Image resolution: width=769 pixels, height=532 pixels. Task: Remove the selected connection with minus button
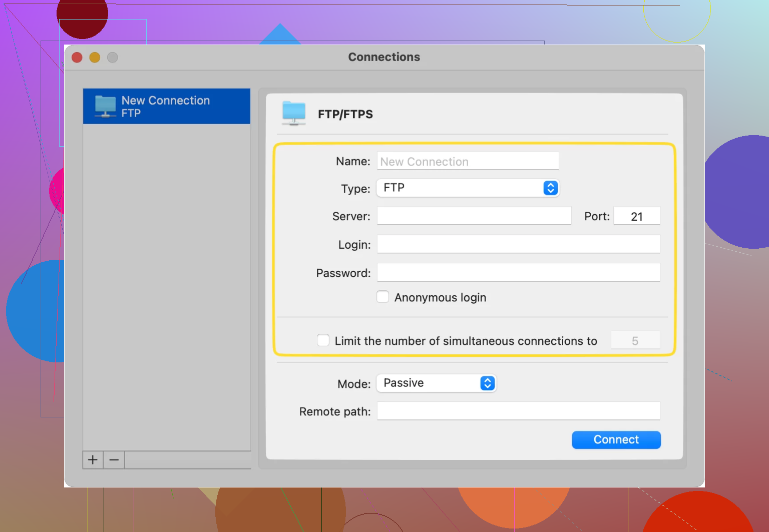(114, 460)
